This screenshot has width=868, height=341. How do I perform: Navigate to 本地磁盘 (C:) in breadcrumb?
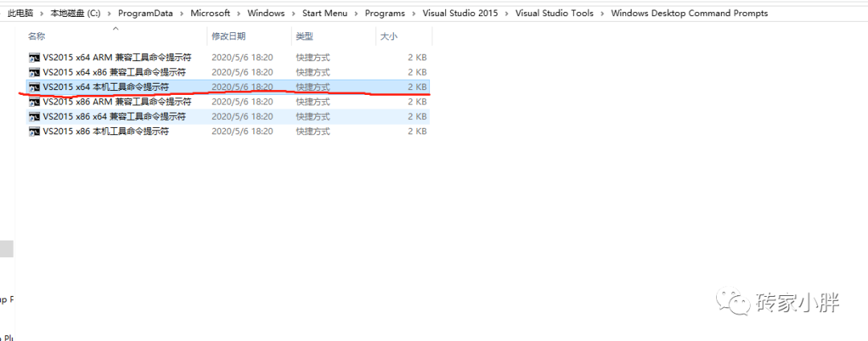point(76,13)
